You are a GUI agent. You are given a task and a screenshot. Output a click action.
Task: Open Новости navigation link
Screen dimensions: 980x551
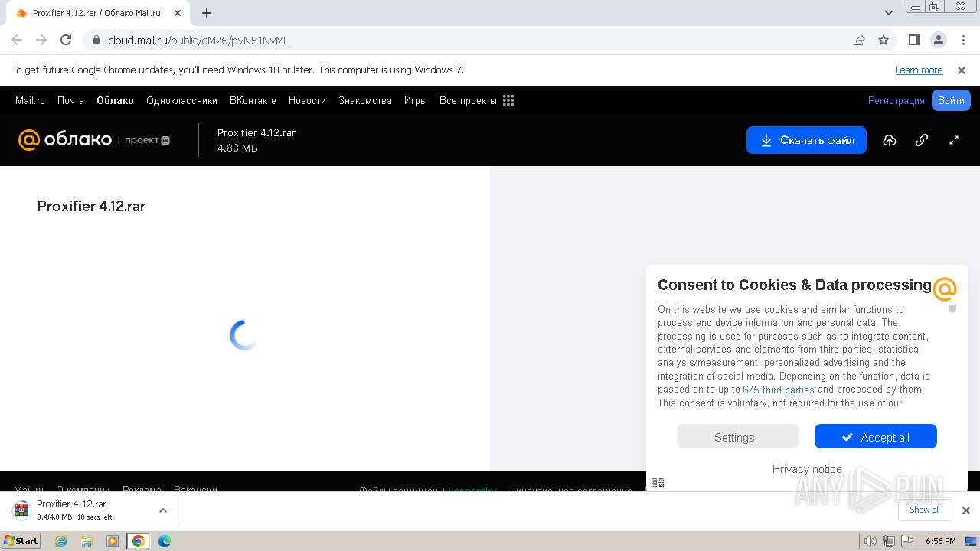[x=307, y=100]
